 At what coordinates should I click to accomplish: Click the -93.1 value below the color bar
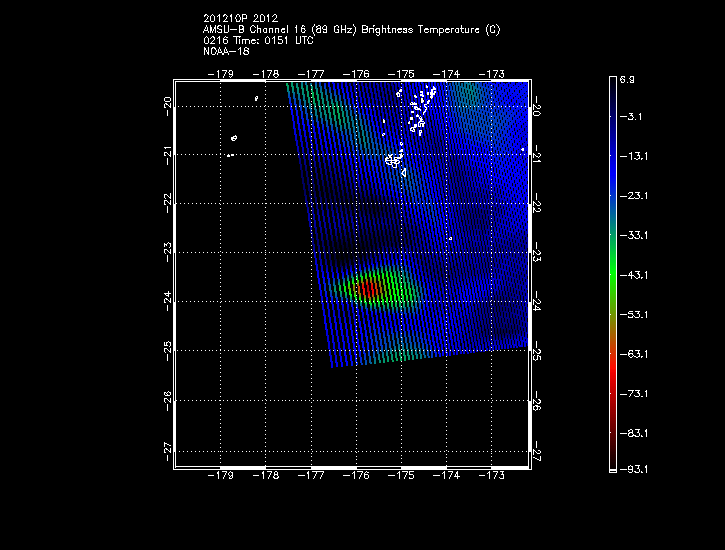tap(632, 469)
